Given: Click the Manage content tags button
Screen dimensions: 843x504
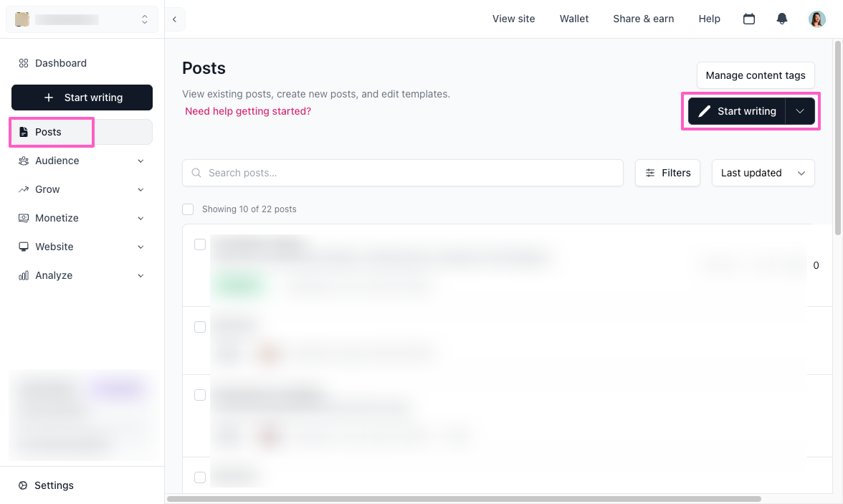Looking at the screenshot, I should (755, 75).
